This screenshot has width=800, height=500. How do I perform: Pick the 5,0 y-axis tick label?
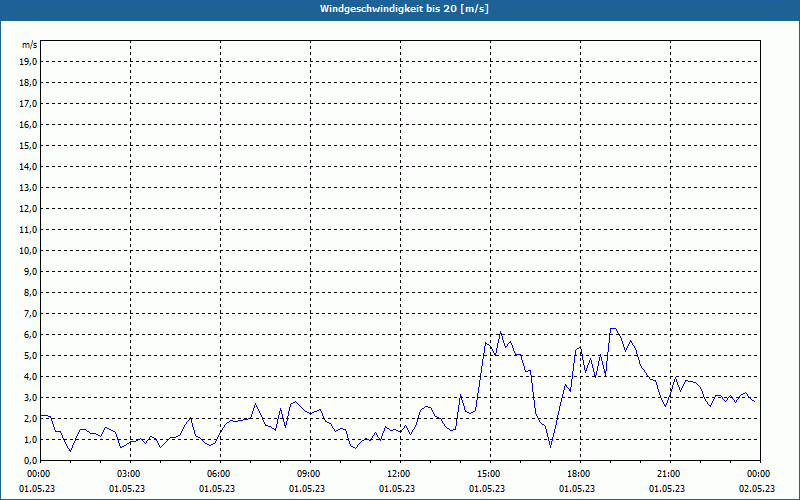30,356
